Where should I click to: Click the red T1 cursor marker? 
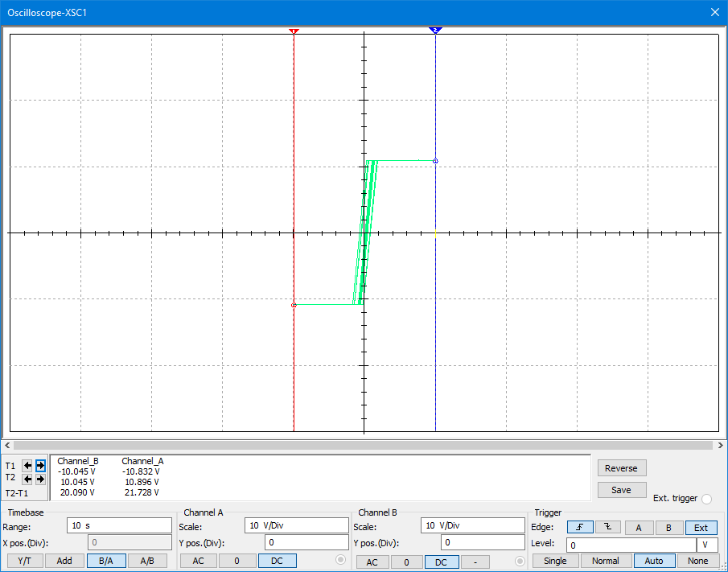294,31
